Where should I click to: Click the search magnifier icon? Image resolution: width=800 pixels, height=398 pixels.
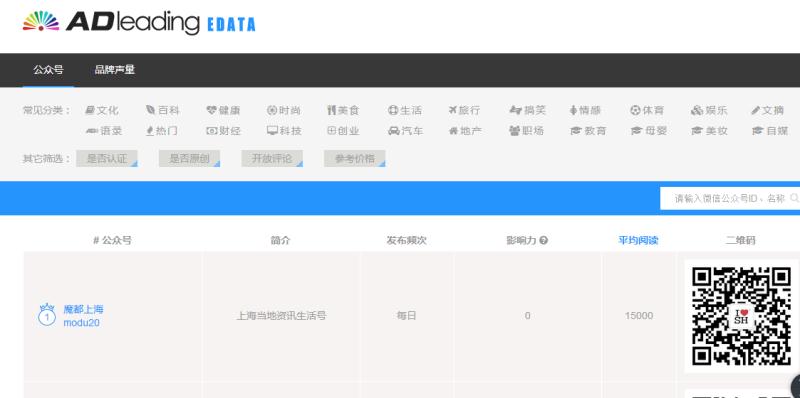[794, 198]
